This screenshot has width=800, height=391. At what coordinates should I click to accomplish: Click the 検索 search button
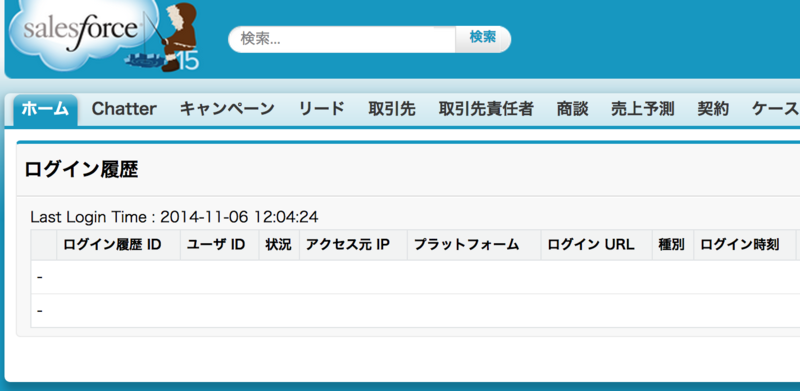pos(483,38)
